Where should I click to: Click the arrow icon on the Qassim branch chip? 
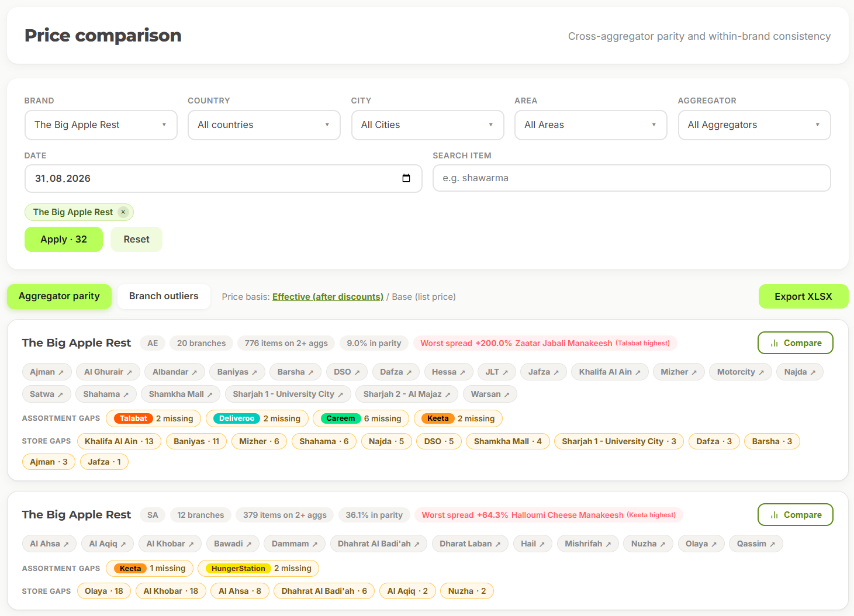(x=772, y=544)
